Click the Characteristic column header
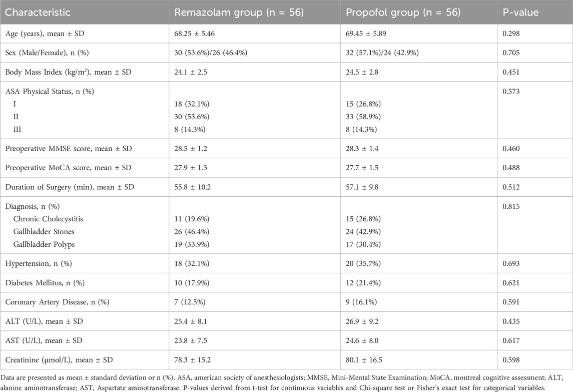This screenshot has height=392, width=573. point(39,13)
